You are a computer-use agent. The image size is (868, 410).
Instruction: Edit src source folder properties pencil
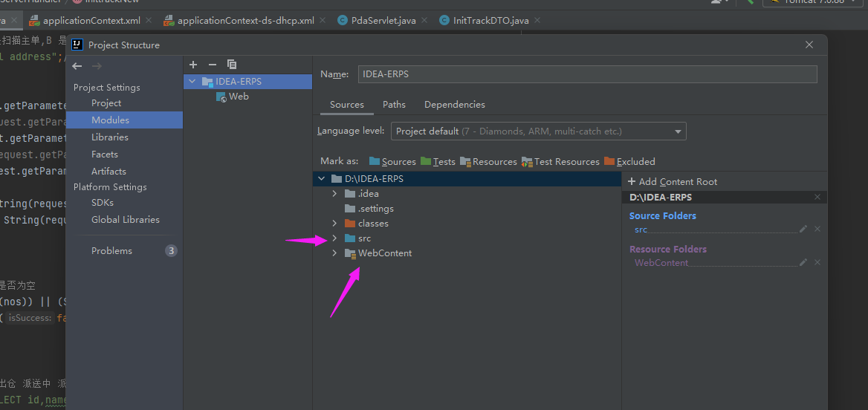(803, 229)
